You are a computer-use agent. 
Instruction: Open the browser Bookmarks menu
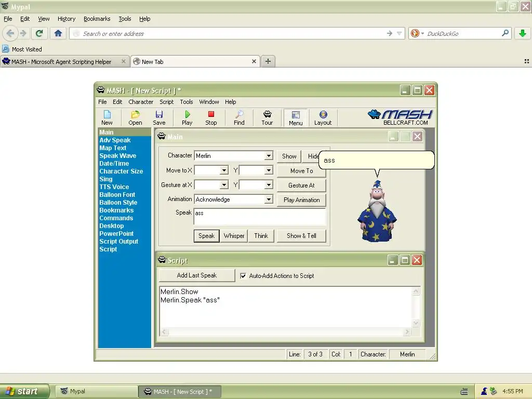(x=97, y=19)
